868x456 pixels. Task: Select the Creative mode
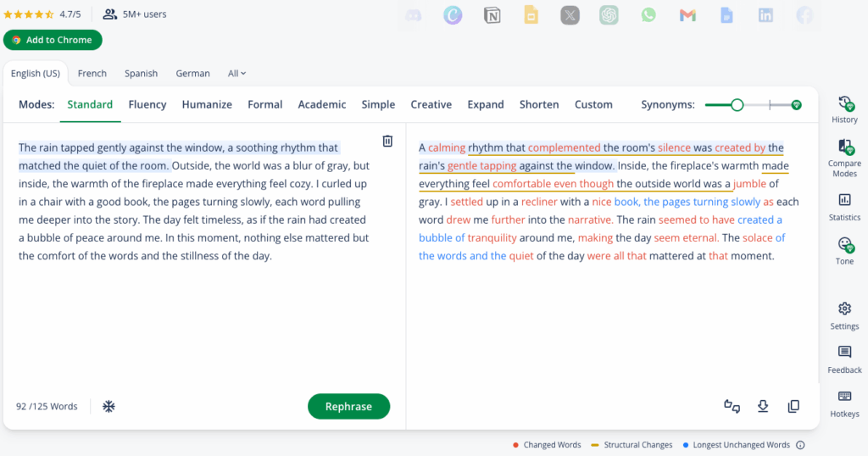click(431, 104)
